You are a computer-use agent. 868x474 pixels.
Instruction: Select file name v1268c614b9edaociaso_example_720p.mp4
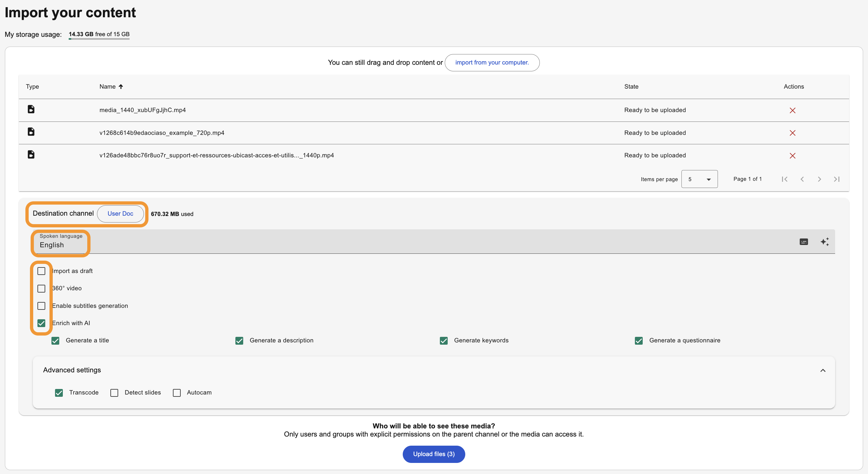(162, 133)
